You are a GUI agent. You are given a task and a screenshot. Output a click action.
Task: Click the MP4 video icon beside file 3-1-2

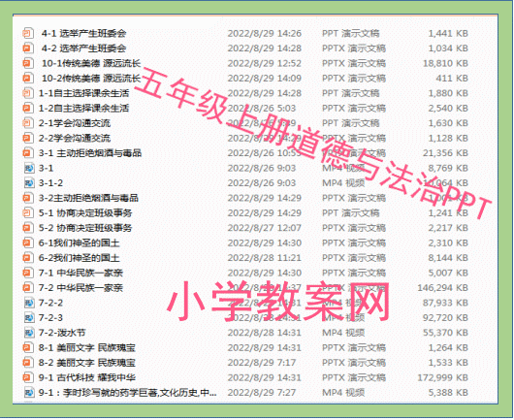click(x=29, y=183)
